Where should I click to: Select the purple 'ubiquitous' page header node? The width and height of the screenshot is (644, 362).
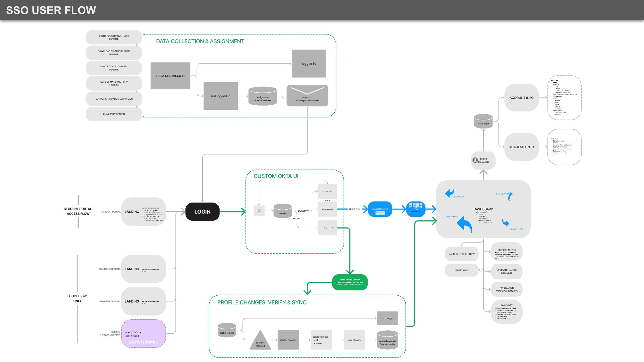pyautogui.click(x=143, y=334)
